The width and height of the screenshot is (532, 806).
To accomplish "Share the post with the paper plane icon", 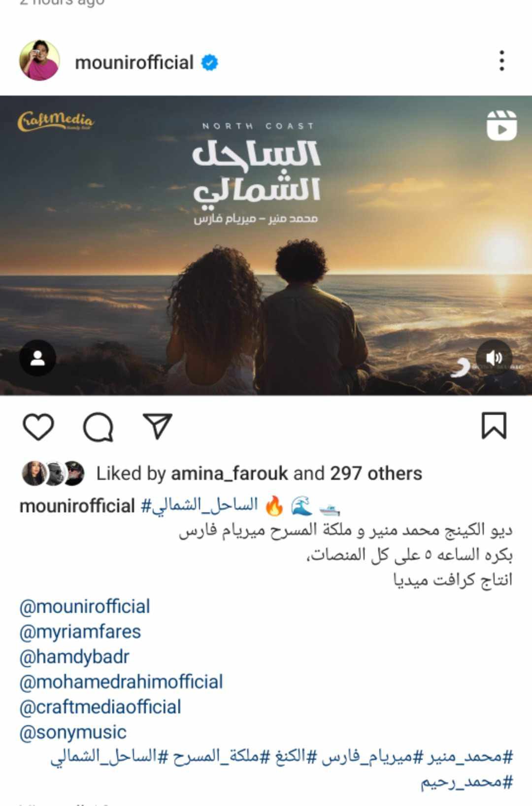I will pos(157,426).
